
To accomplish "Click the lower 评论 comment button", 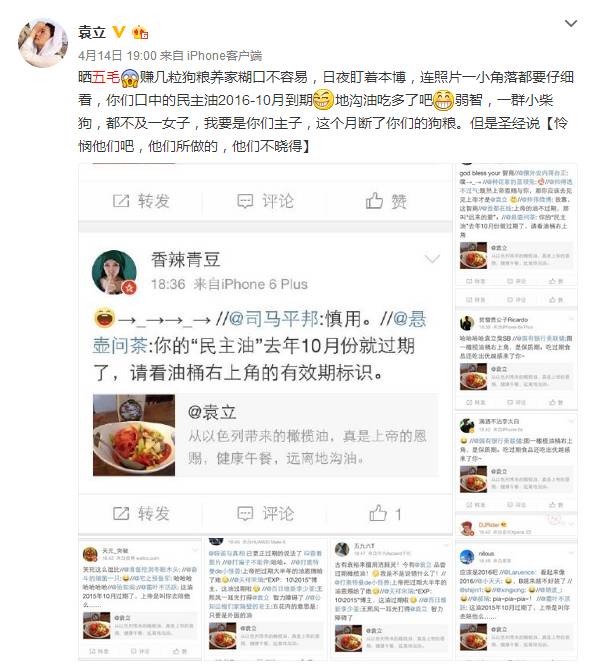I will (x=265, y=514).
